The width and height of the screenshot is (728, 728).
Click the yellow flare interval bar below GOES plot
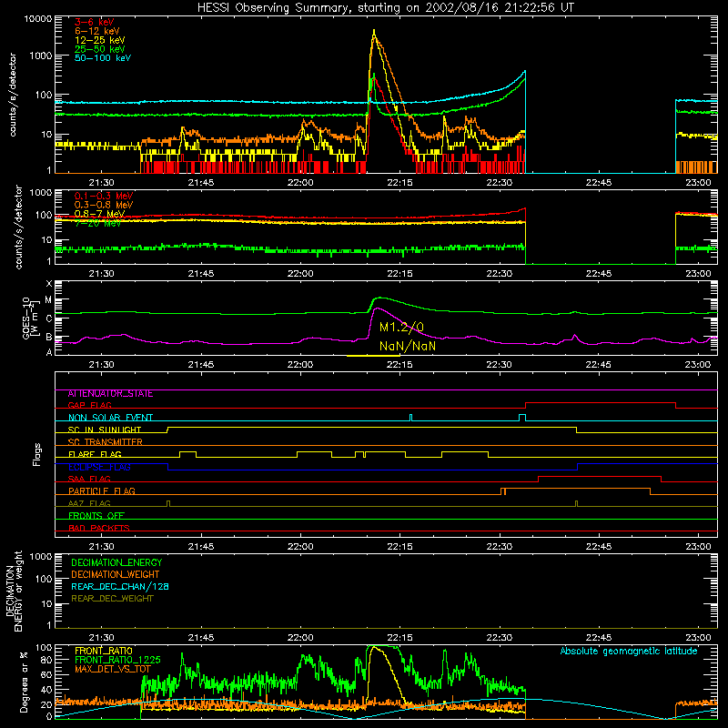point(373,356)
